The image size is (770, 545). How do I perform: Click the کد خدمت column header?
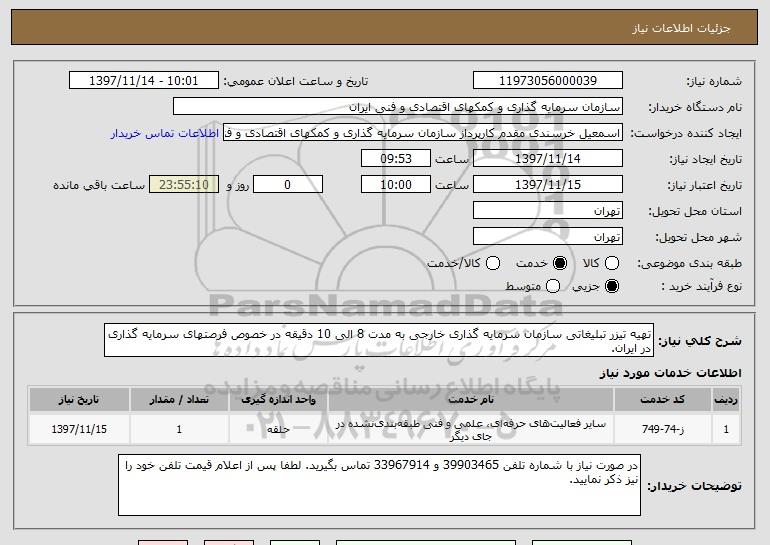662,400
